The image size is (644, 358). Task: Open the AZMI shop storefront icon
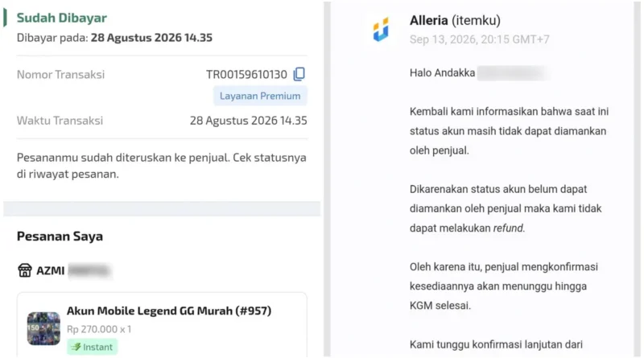25,270
